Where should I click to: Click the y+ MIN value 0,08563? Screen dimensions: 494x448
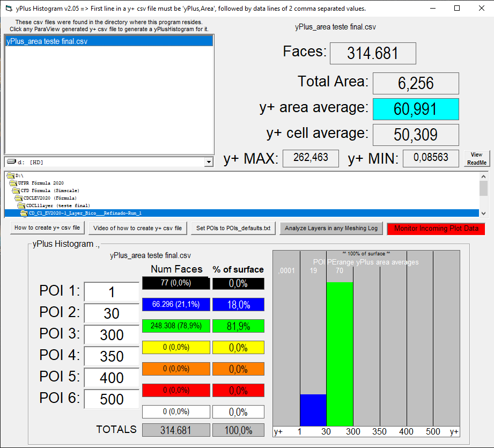point(431,158)
